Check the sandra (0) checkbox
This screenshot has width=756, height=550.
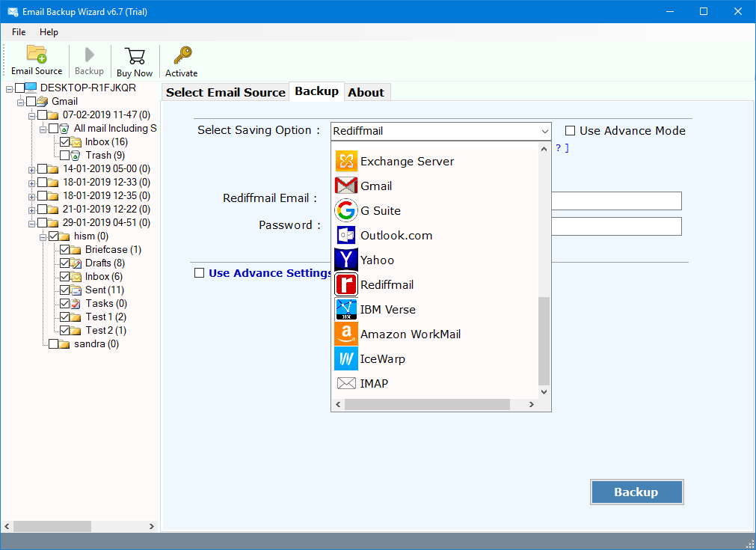pyautogui.click(x=53, y=344)
